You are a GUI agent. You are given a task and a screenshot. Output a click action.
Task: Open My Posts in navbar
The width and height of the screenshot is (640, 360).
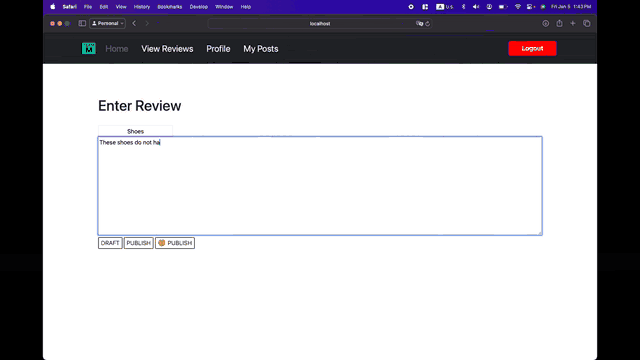pos(261,49)
